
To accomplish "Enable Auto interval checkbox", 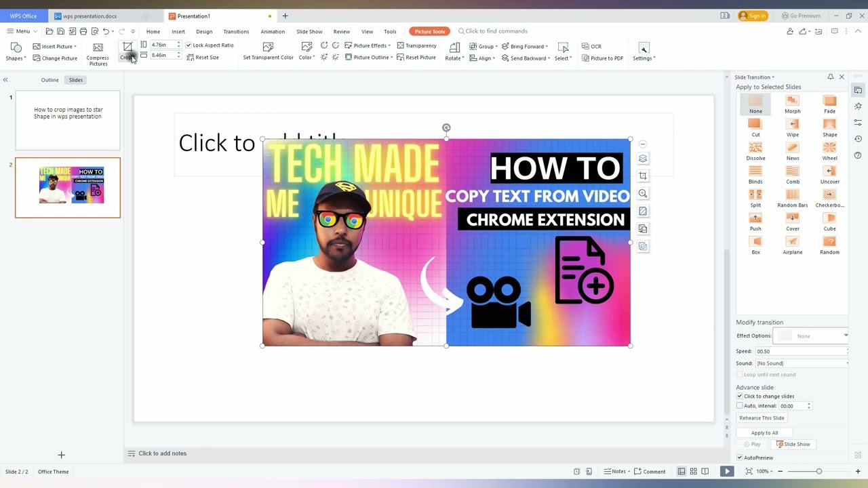I will 740,405.
